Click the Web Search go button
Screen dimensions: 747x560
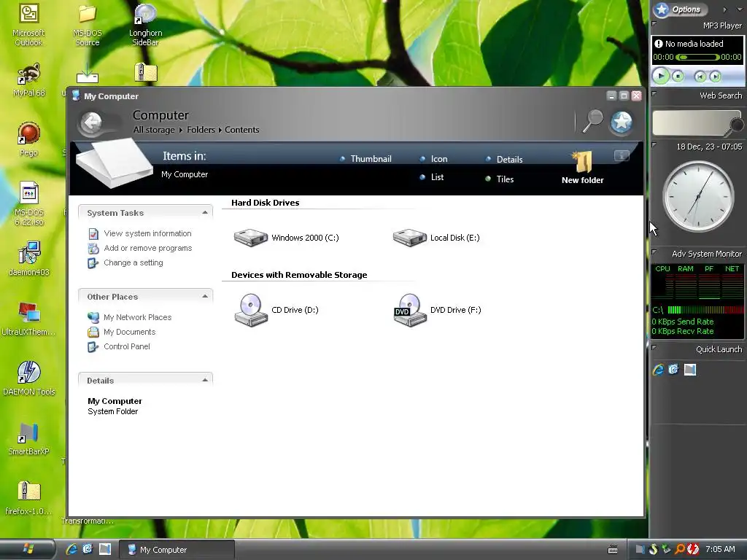(x=737, y=125)
